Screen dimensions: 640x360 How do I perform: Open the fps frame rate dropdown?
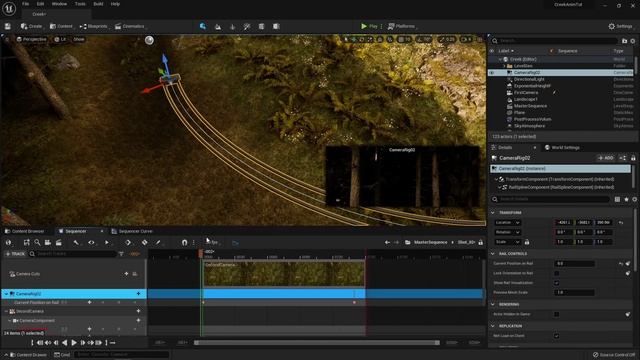pos(213,242)
